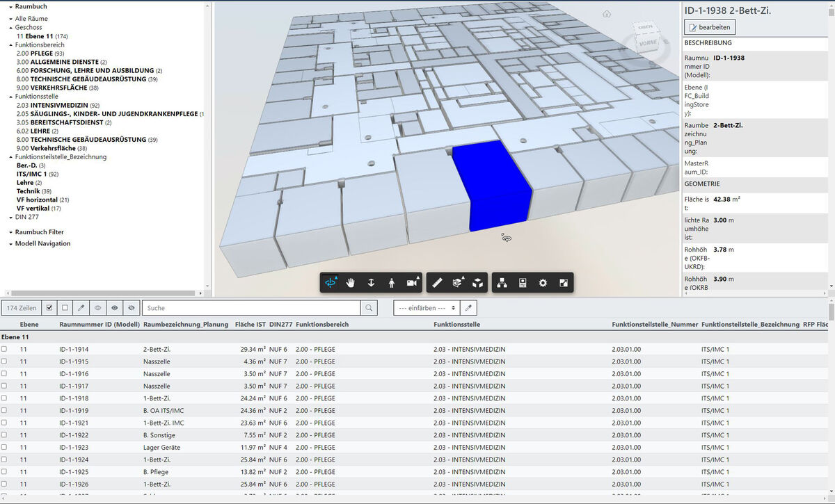Toggle viewer fullscreen mode

pyautogui.click(x=564, y=283)
